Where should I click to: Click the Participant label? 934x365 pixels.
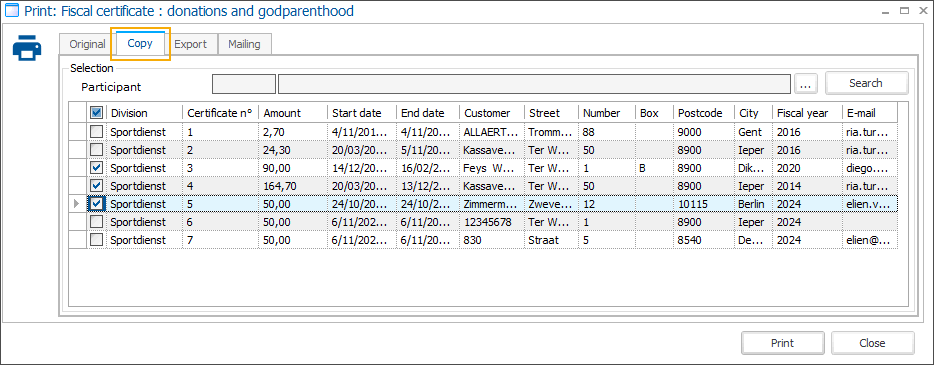111,87
